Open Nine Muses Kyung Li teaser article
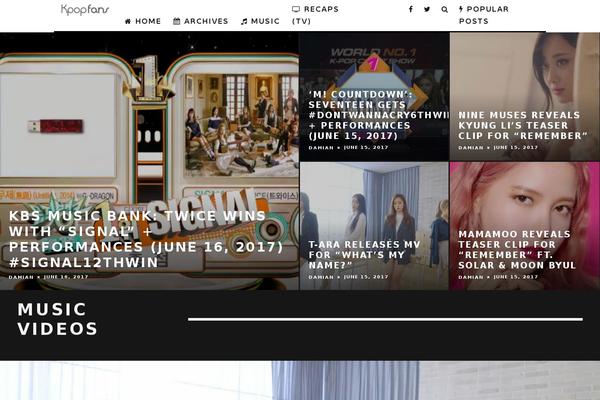Viewport: 600px width, 400px height. coord(523,125)
